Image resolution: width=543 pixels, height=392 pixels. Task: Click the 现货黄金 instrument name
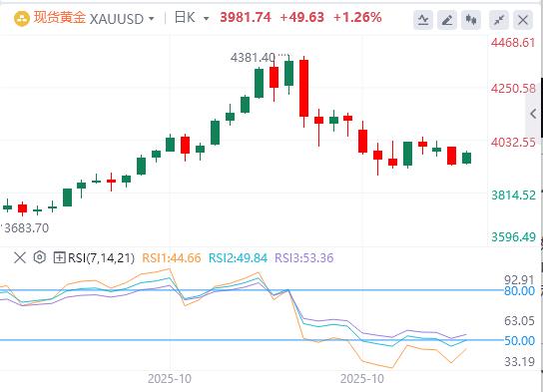coord(60,18)
